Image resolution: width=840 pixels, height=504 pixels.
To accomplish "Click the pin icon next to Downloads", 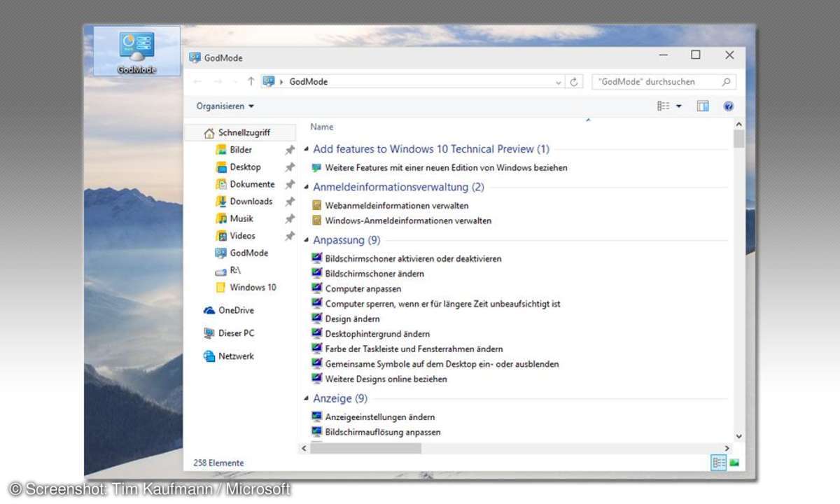I will tap(290, 202).
